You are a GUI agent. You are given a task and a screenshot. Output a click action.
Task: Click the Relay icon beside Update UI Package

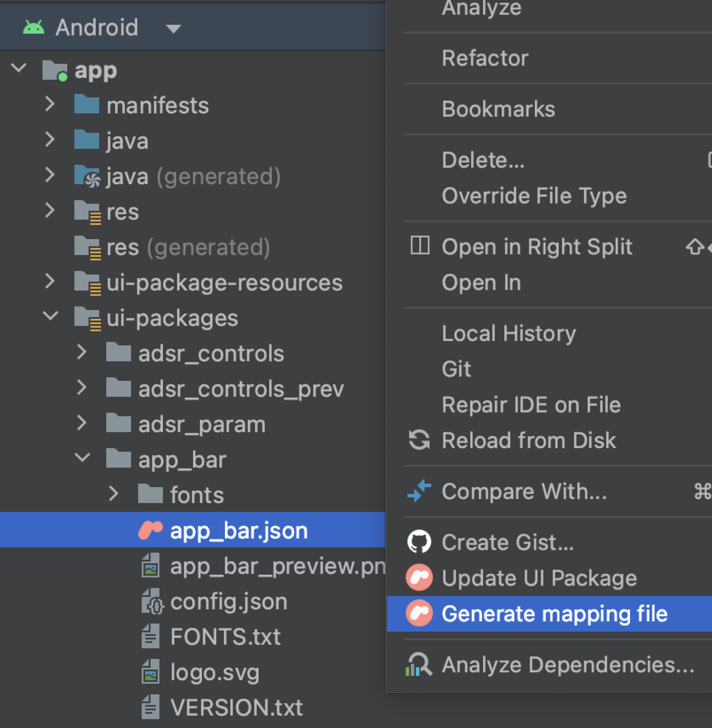419,577
